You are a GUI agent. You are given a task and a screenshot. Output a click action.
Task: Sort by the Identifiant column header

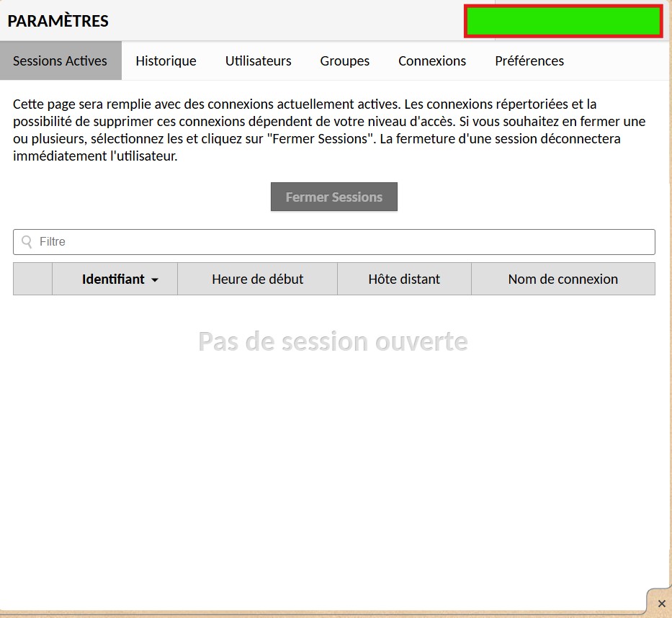(x=115, y=279)
